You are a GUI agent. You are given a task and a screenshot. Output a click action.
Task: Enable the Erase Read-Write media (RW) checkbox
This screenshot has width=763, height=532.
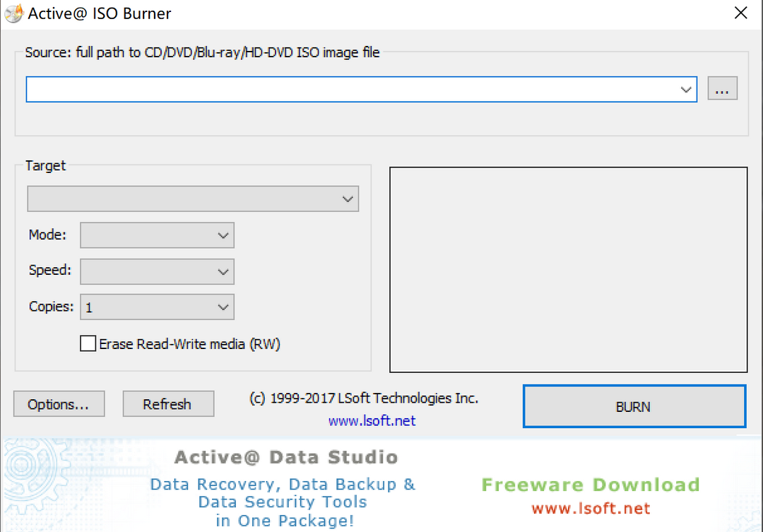pyautogui.click(x=88, y=343)
